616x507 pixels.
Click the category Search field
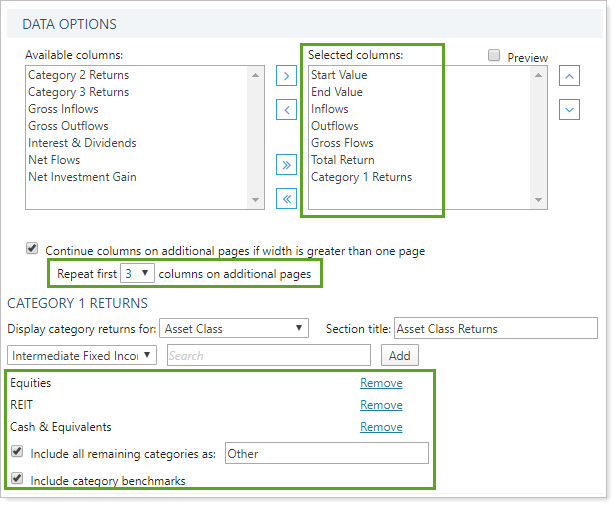[267, 355]
